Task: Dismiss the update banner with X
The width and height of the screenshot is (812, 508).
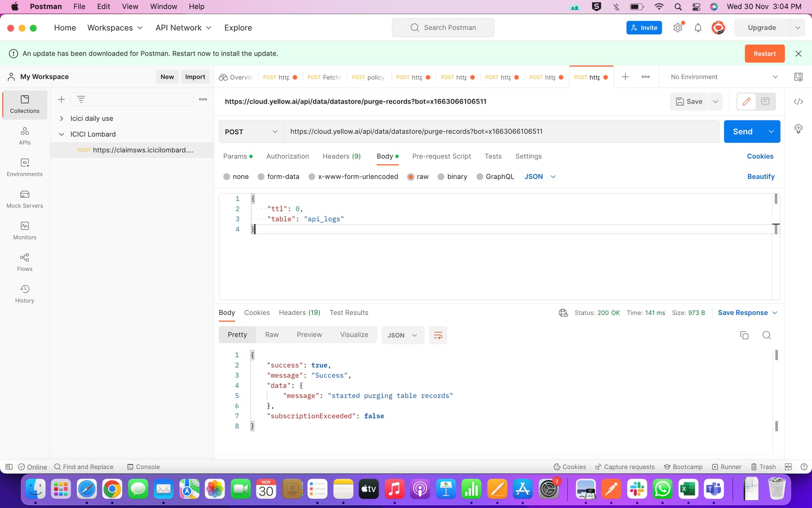Action: click(798, 54)
